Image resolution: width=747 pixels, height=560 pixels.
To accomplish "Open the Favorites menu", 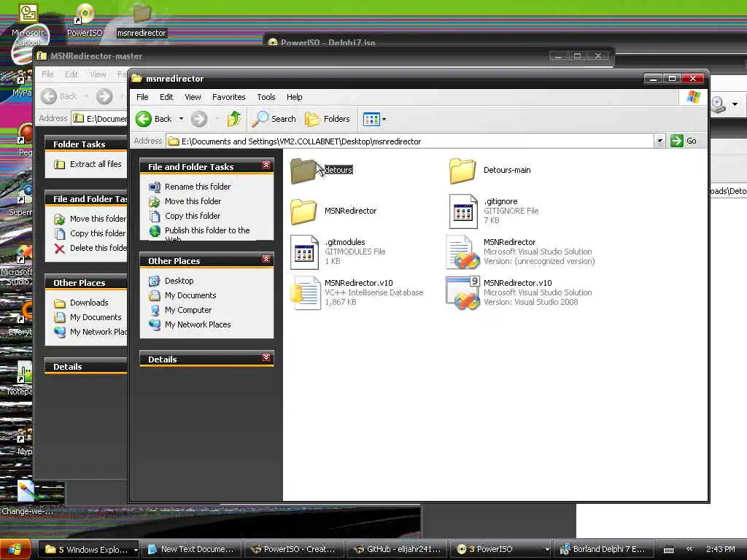I will coord(228,97).
